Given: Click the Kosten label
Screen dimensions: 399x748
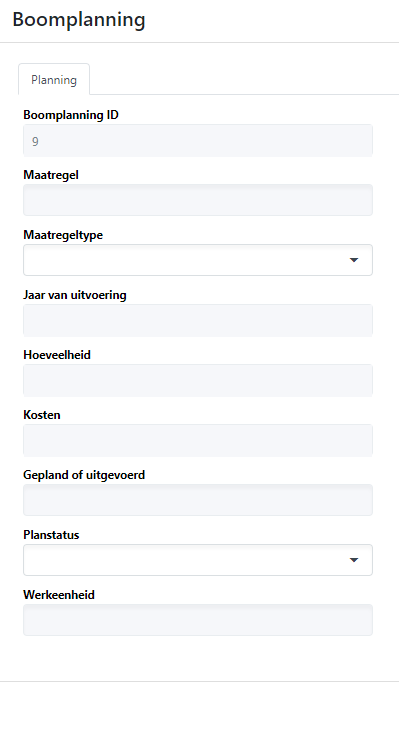Looking at the screenshot, I should (x=42, y=415).
